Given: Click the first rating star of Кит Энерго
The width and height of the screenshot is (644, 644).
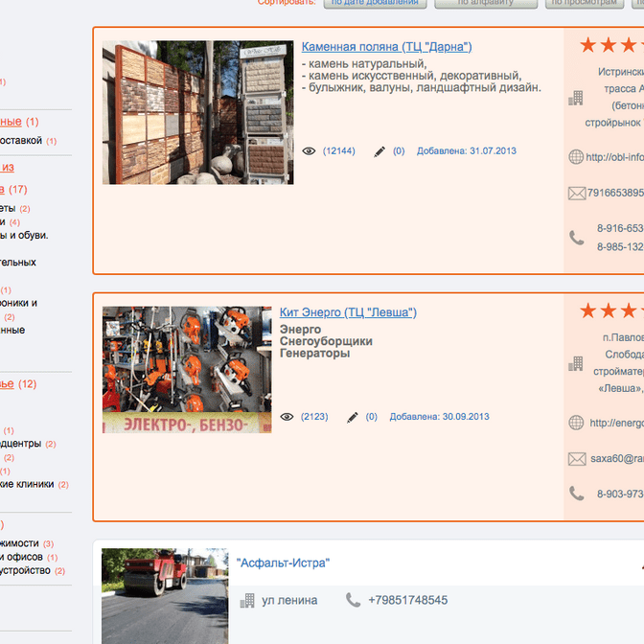Looking at the screenshot, I should tap(588, 310).
